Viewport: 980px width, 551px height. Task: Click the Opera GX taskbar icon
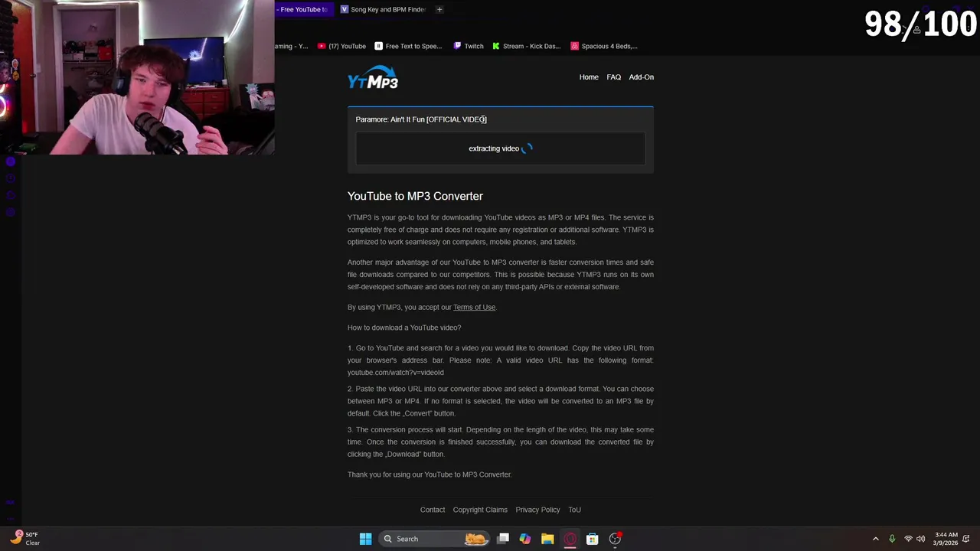pos(570,539)
